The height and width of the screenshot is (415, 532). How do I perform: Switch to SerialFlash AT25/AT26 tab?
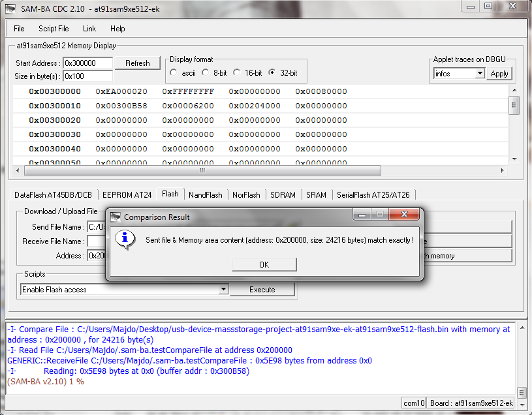[373, 195]
